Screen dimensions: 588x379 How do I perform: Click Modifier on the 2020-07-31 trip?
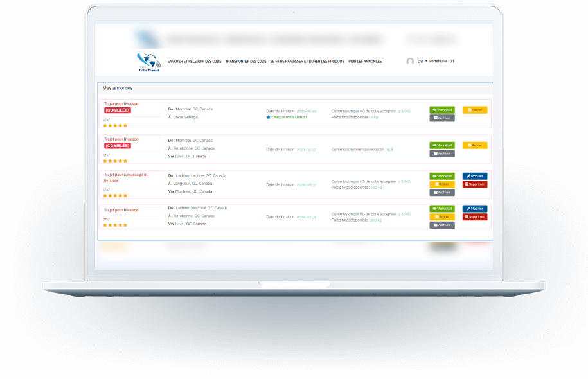click(x=475, y=209)
